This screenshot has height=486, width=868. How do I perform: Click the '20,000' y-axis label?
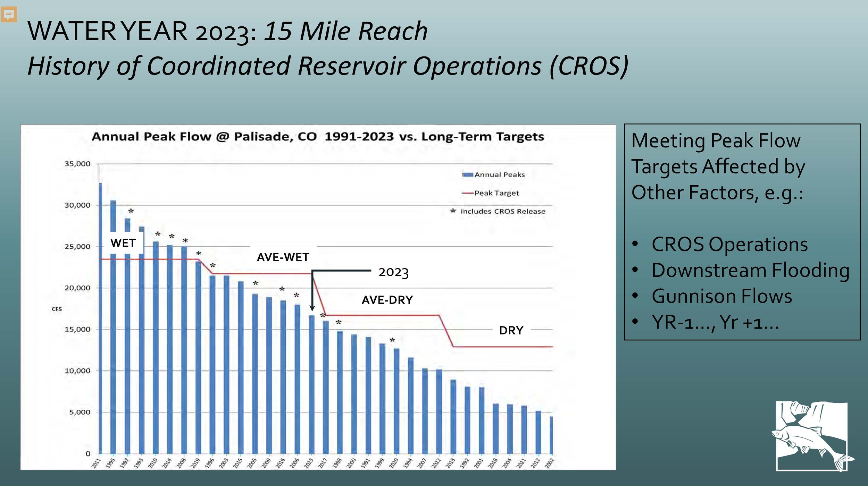click(77, 288)
